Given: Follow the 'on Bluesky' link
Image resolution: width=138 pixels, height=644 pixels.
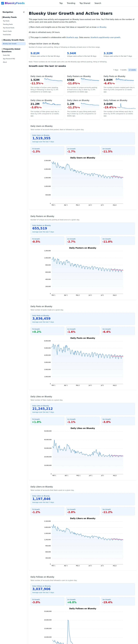Looking at the screenshot, I should [101, 27].
